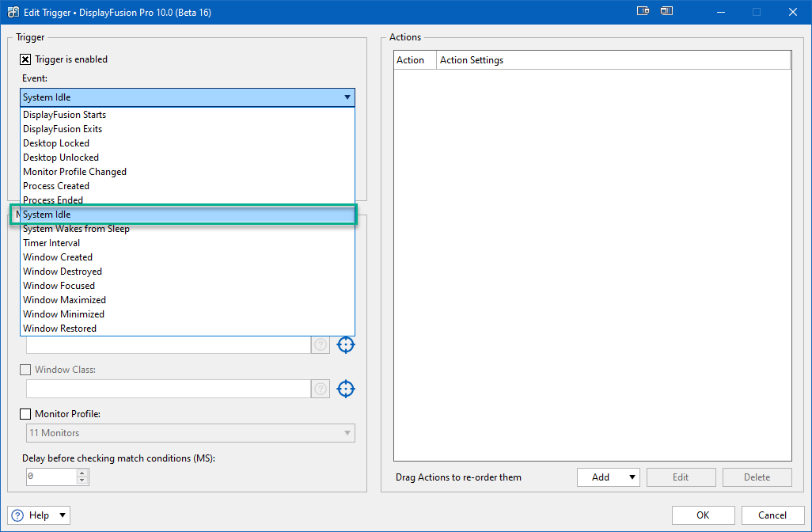The height and width of the screenshot is (532, 812).
Task: Click the question mark icon above Window Class checkbox
Action: point(321,344)
